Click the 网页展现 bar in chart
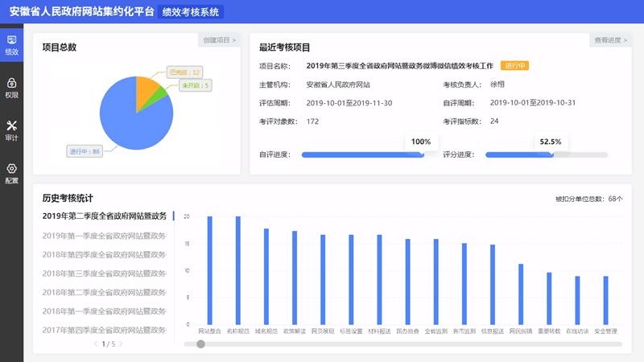 (323, 280)
